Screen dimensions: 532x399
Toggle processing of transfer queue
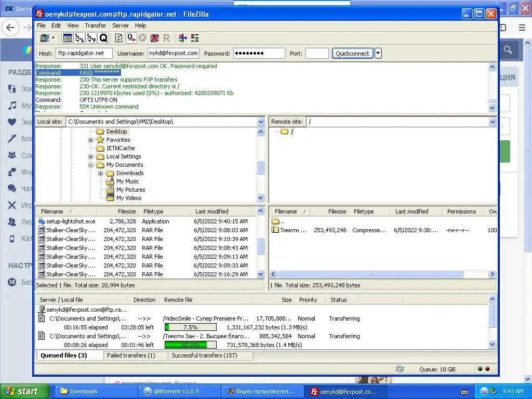pyautogui.click(x=131, y=38)
